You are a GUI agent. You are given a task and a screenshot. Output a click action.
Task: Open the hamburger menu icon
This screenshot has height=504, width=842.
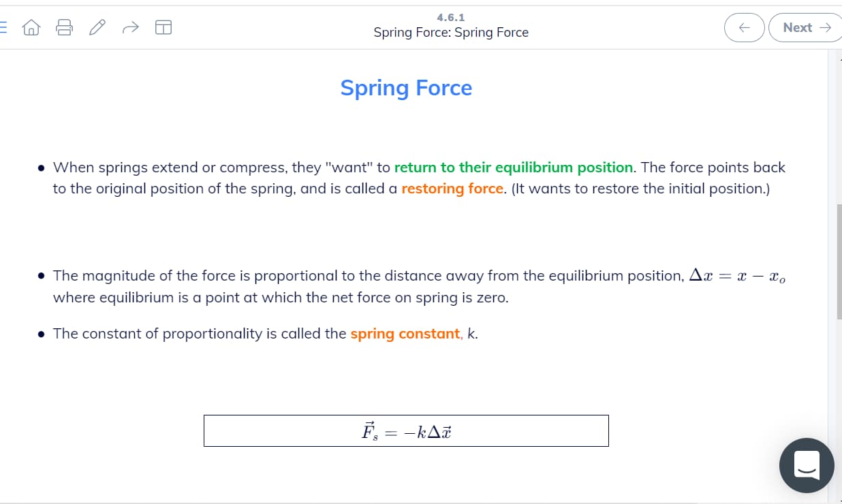tap(3, 27)
